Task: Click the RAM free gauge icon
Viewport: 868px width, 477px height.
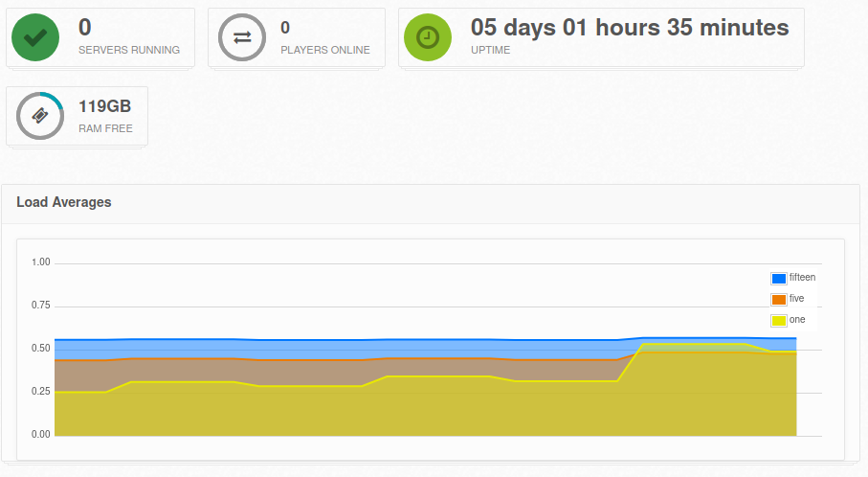Action: pos(40,116)
